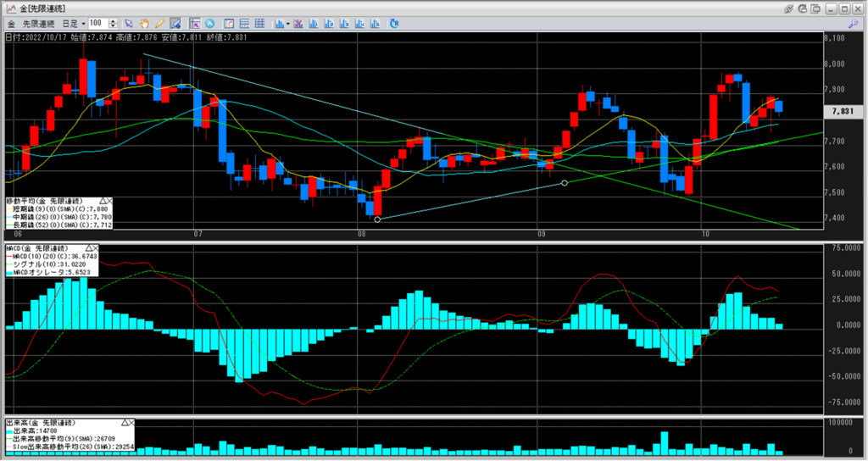Viewport: 868px width, 461px height.
Task: Click the Slow出来高移動平均(26) legend row
Action: point(70,446)
